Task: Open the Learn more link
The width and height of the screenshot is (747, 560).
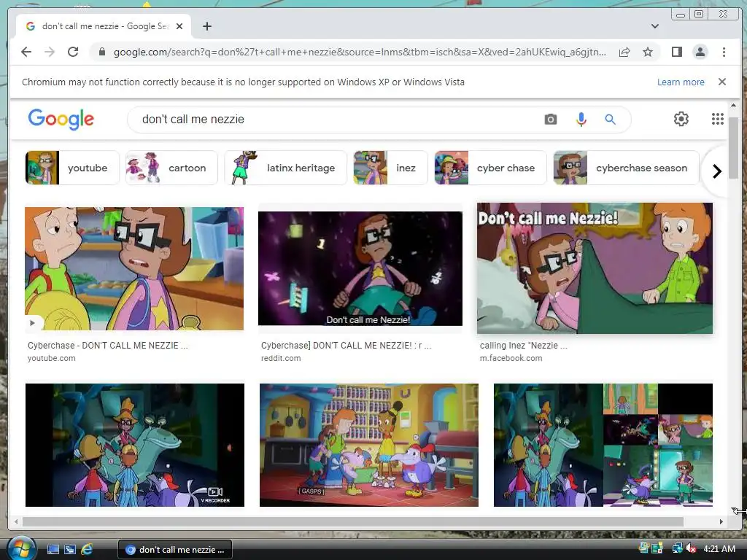Action: click(x=681, y=82)
